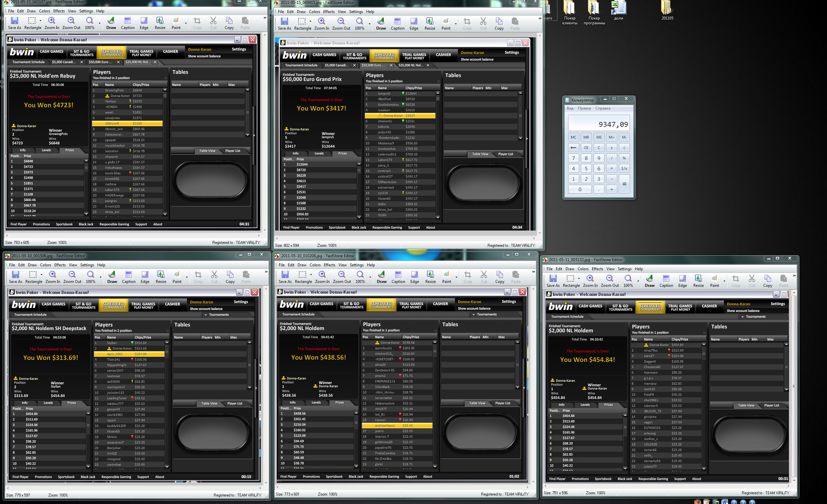Click Save As in the 2011-05-15_043107.jpg editor
Screen dimensions: 827x504
tap(14, 23)
